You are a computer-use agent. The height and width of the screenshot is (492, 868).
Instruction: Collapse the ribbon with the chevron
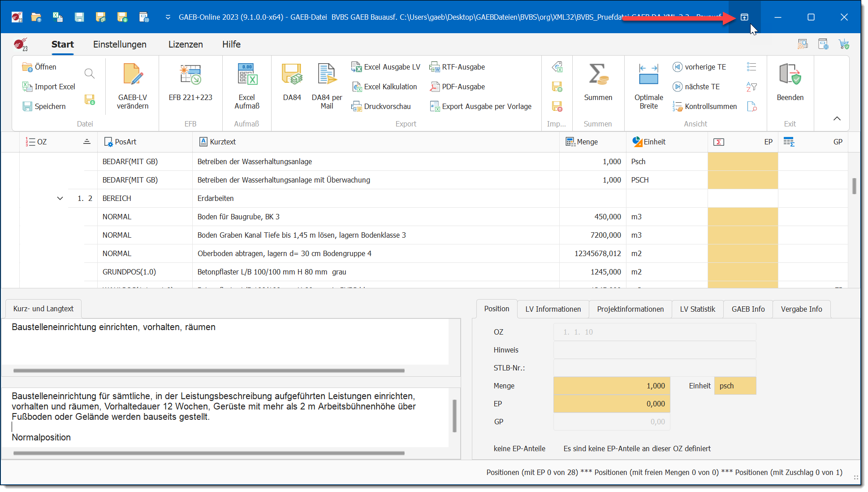pyautogui.click(x=837, y=118)
